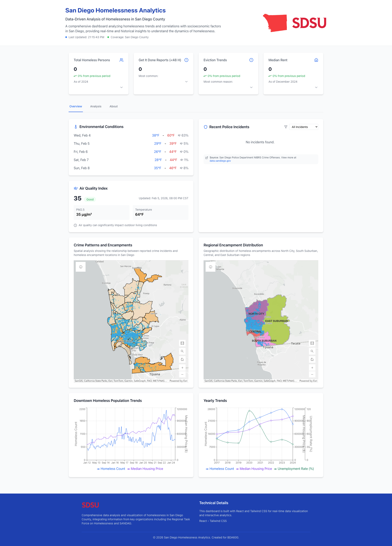This screenshot has height=546, width=392.
Task: Open the All Incidents dropdown
Action: [303, 127]
